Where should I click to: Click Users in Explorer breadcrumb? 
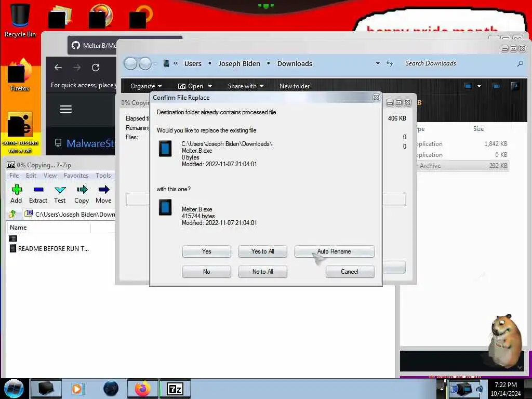pos(193,63)
